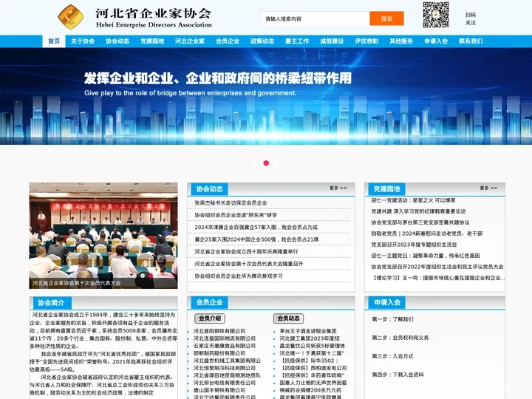Click the gold association logo
The width and height of the screenshot is (532, 399).
tap(71, 16)
